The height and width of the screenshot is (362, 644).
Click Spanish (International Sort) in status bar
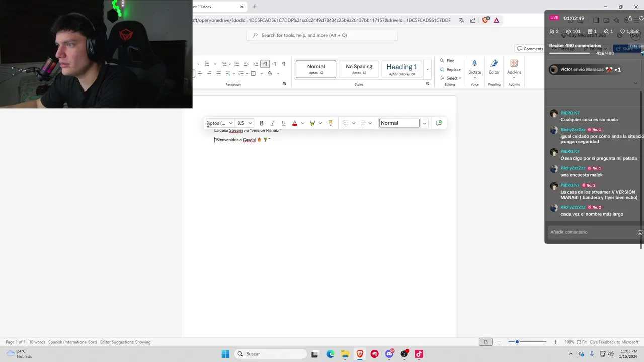click(72, 342)
